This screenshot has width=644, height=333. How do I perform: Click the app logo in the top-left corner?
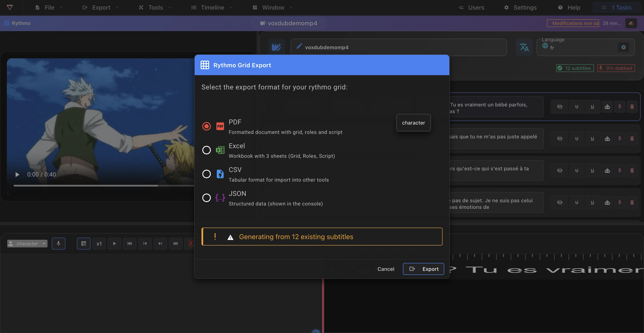pos(10,7)
